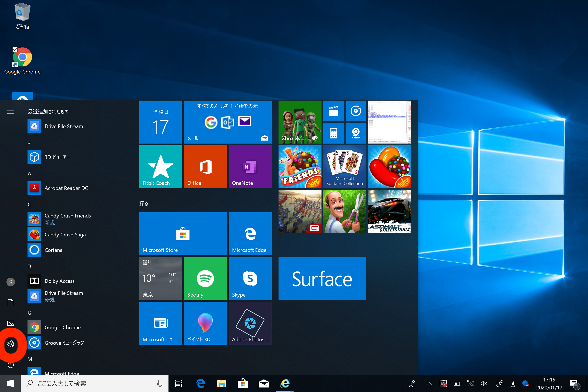Viewport: 588px width, 392px height.
Task: Open File Explorer from the taskbar
Action: pos(222,383)
